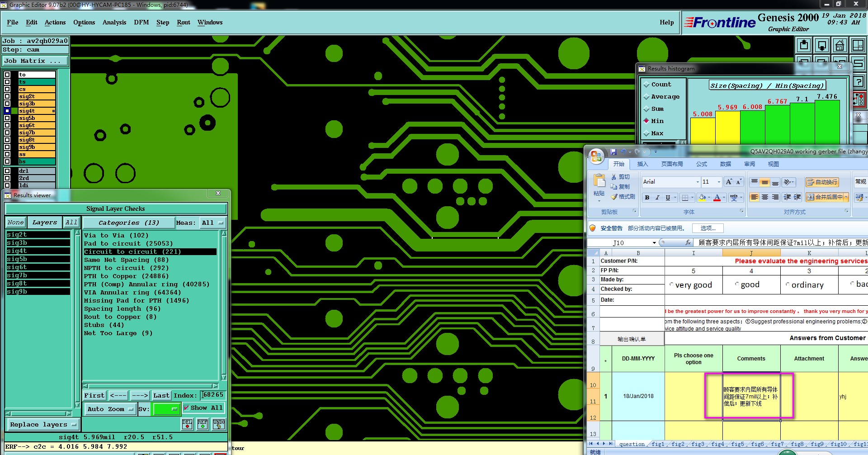Click the Center text alignment icon in Excel
This screenshot has height=455, width=868.
coord(765,197)
